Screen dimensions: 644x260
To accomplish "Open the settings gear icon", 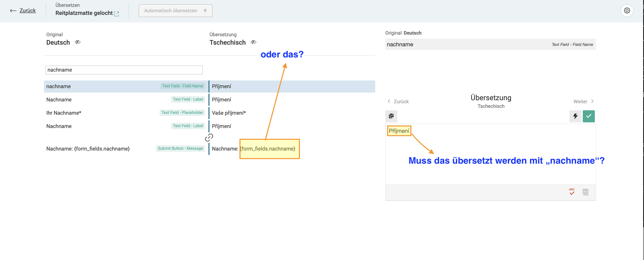I will (x=627, y=10).
